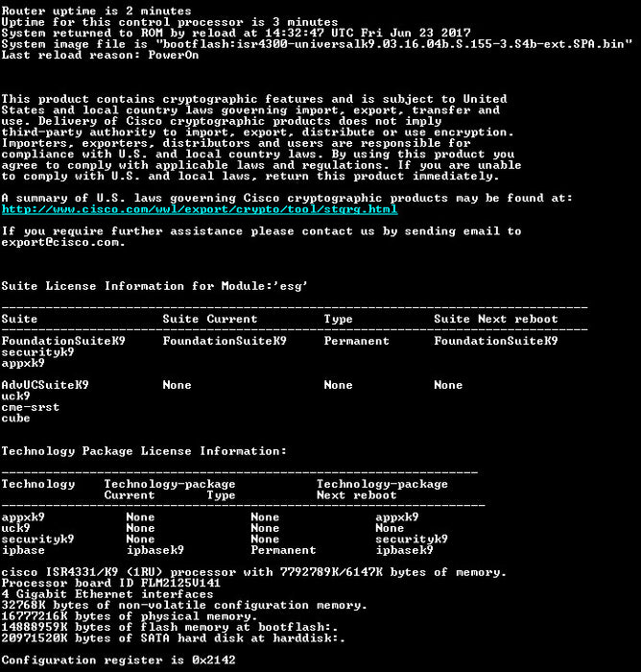Click 'uck9' in the Technology table
Image resolution: width=641 pixels, height=672 pixels.
click(15, 528)
